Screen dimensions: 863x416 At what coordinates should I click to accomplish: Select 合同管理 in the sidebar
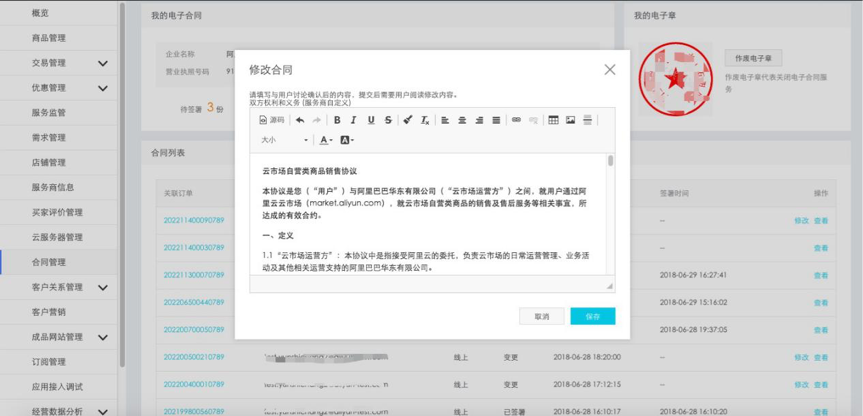48,262
